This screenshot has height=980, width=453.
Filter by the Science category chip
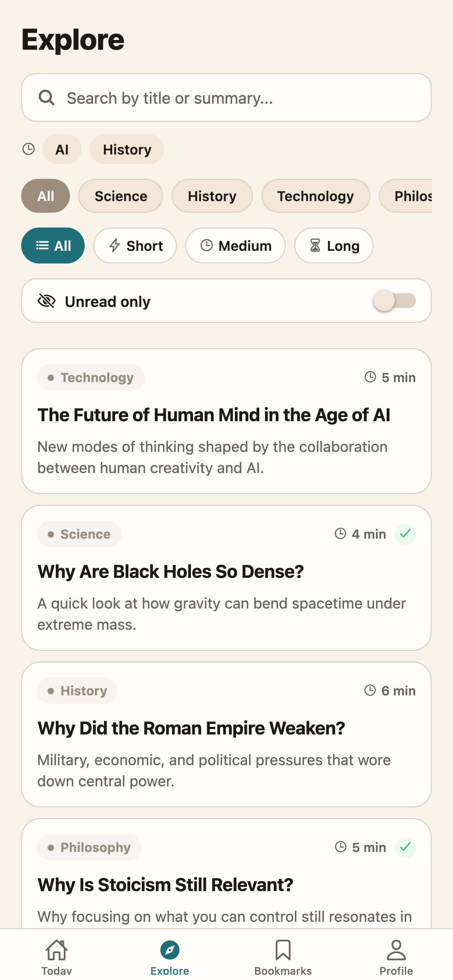[x=121, y=196]
